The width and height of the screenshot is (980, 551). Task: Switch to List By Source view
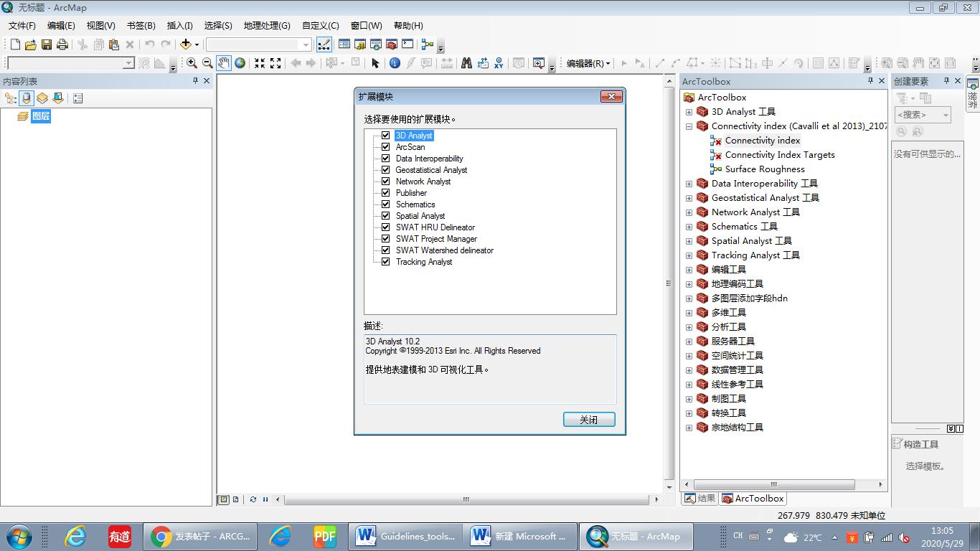click(x=27, y=98)
